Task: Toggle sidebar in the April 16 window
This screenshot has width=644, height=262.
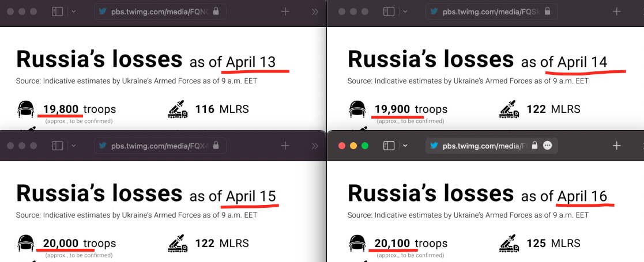Action: click(389, 146)
